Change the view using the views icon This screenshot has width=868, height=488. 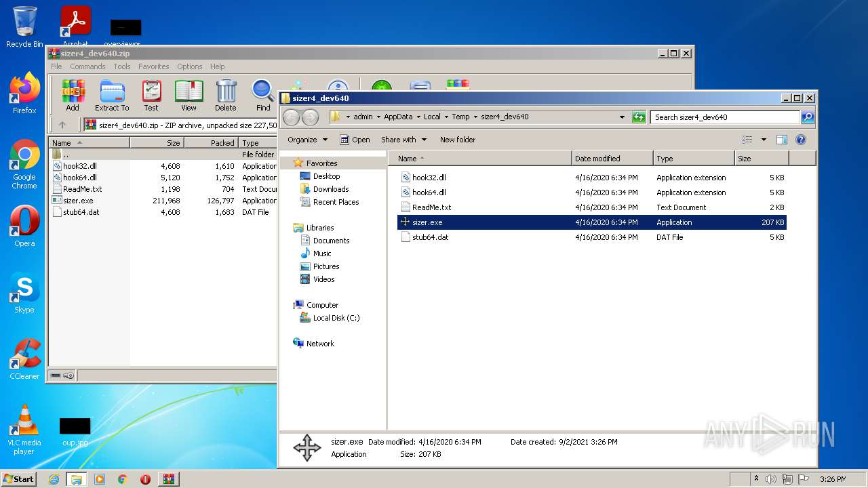point(747,140)
